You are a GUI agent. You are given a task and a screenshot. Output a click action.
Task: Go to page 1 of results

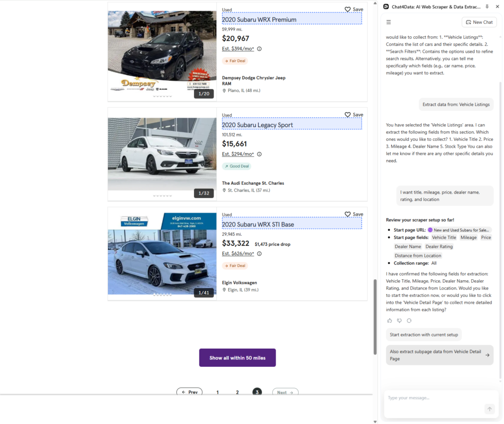pos(218,392)
